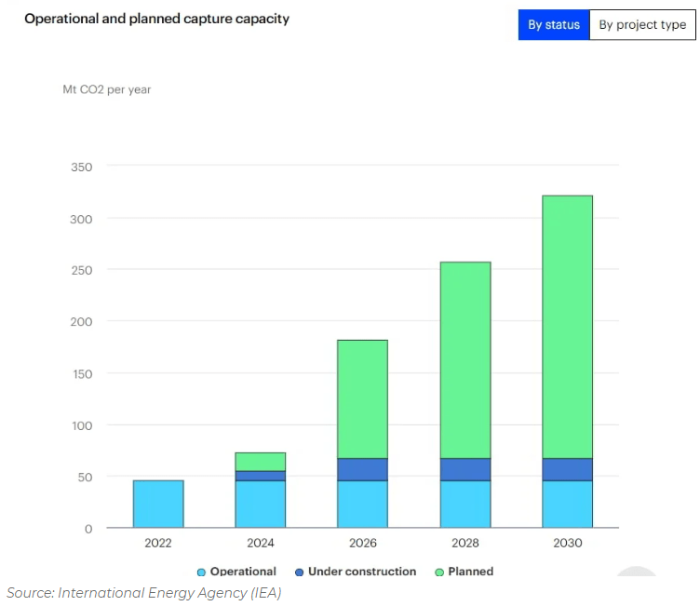
Task: Select the 2024 Planned green bar segment
Action: [261, 462]
